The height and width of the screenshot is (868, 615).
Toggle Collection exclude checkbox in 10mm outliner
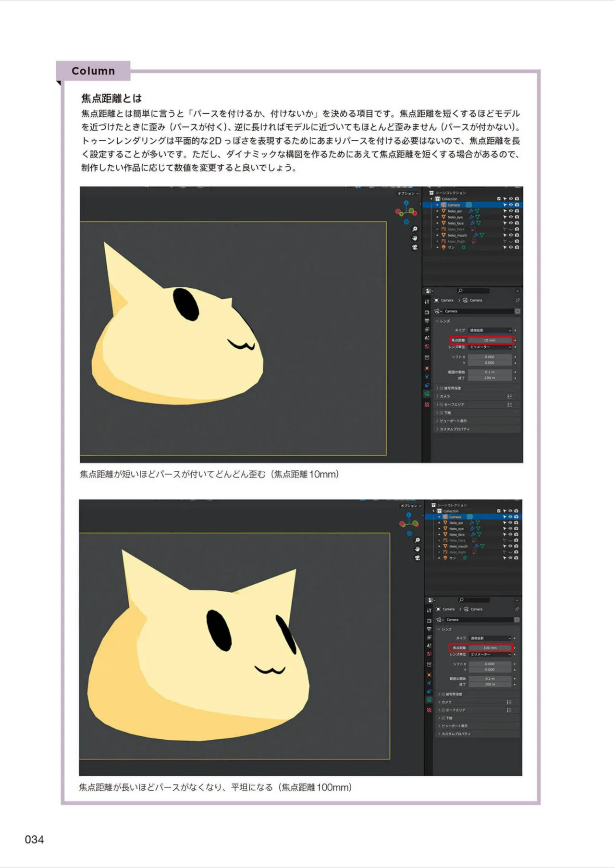coord(499,199)
